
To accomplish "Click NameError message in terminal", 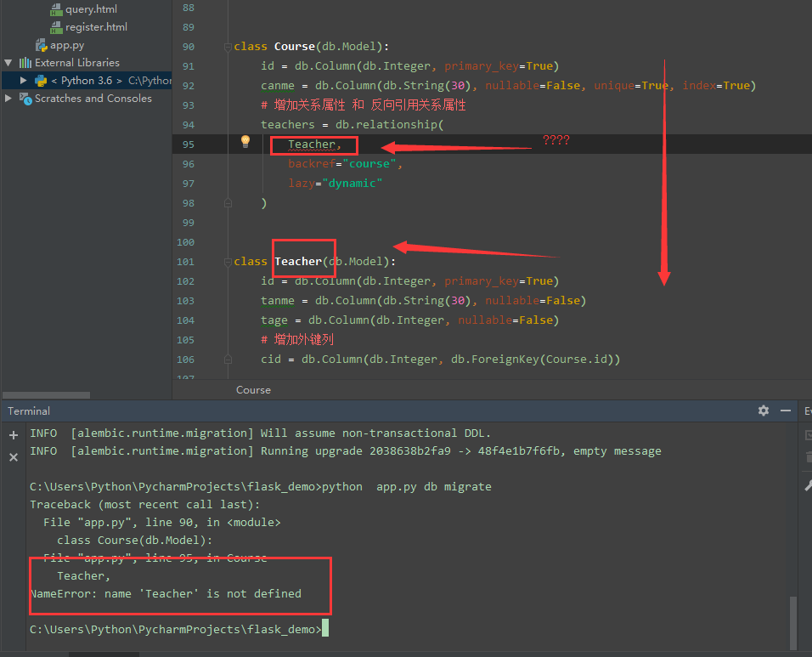I will (166, 594).
